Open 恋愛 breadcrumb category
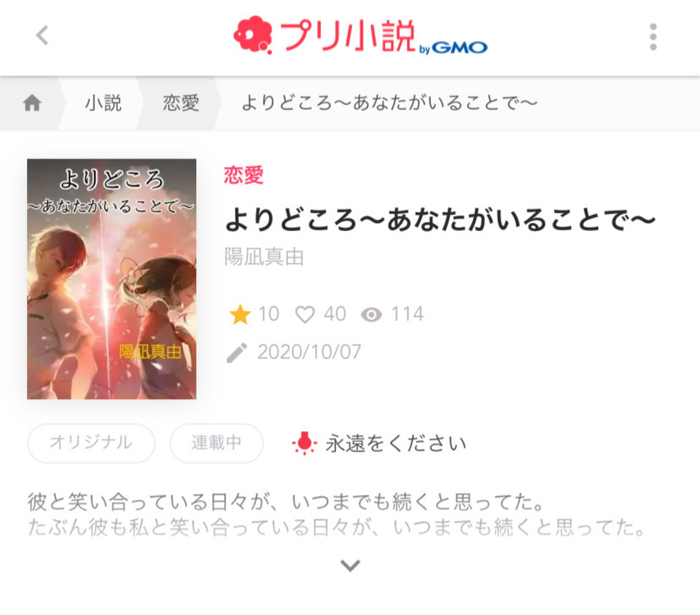 (x=181, y=103)
